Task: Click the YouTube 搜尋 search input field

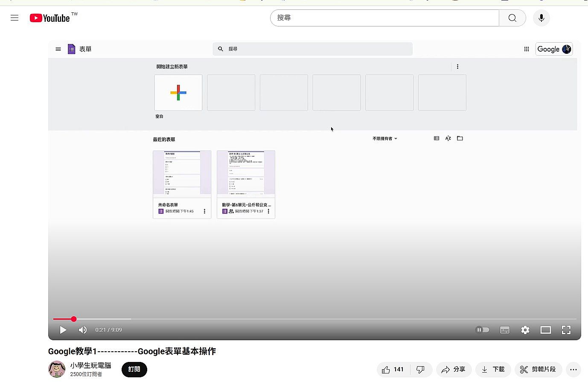Action: 384,18
